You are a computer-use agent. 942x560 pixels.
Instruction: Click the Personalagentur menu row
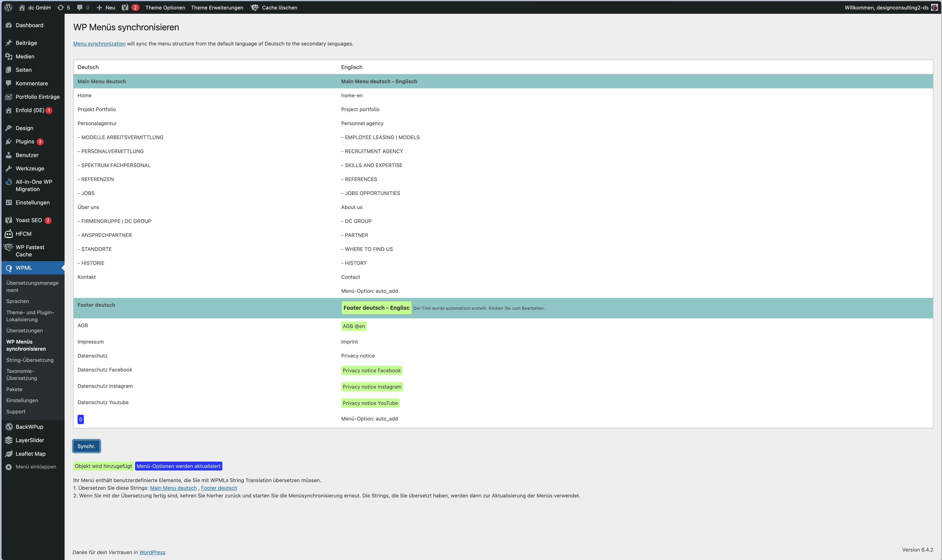(x=97, y=123)
